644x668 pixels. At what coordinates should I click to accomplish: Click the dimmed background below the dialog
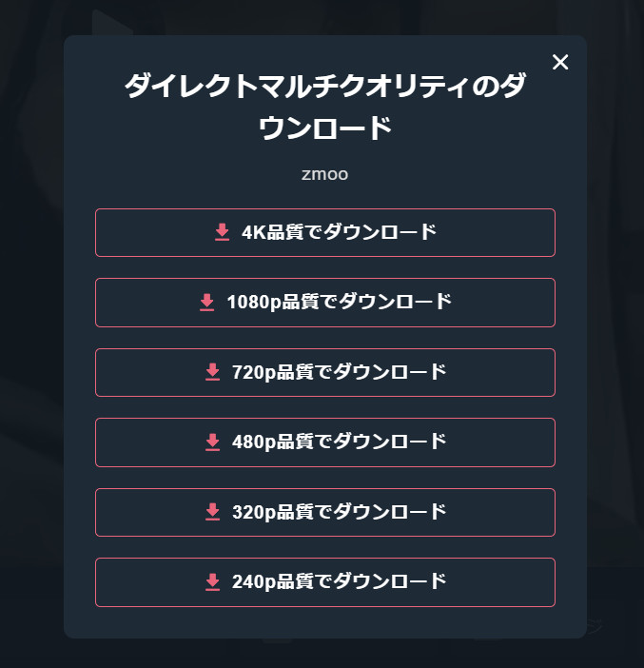(324, 655)
